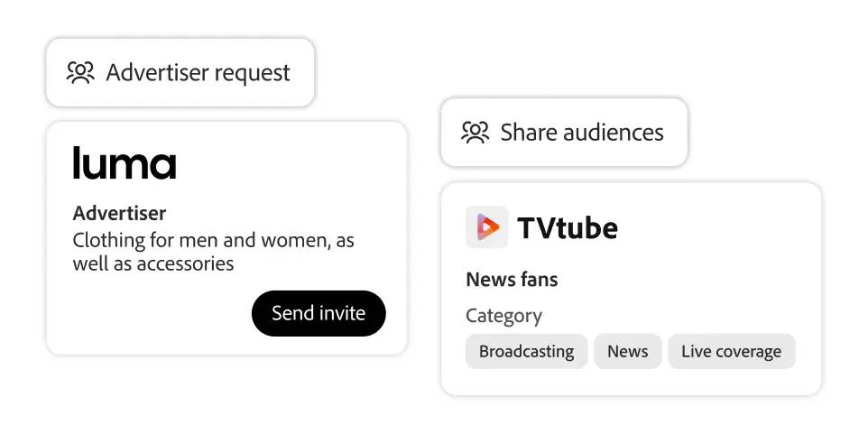Click the bold Advertiser heading under luma
The image size is (868, 434).
[119, 214]
